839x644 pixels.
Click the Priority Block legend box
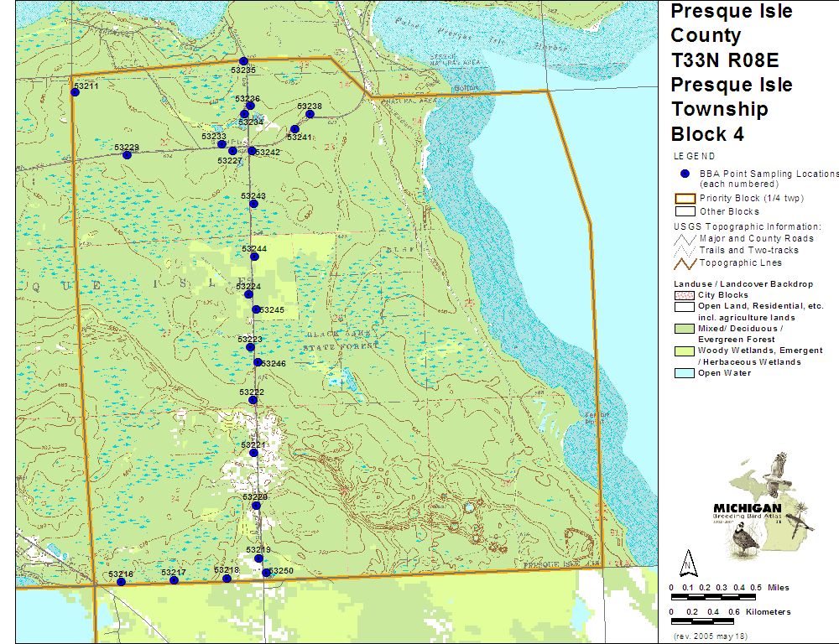(x=685, y=199)
